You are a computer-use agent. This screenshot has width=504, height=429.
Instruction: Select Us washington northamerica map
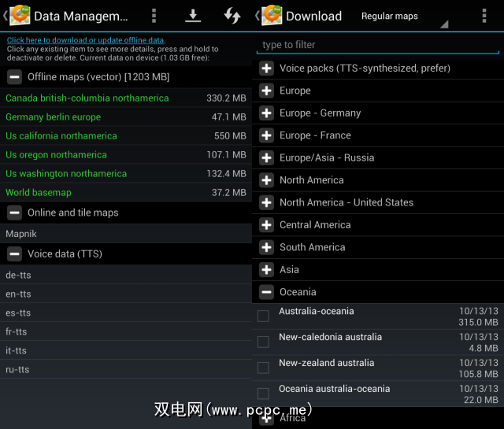[x=126, y=174]
